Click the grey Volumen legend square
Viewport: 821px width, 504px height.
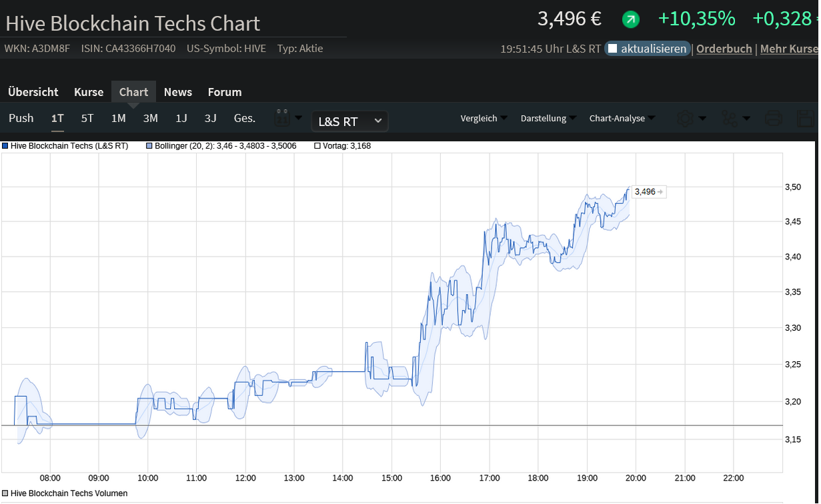pyautogui.click(x=5, y=493)
